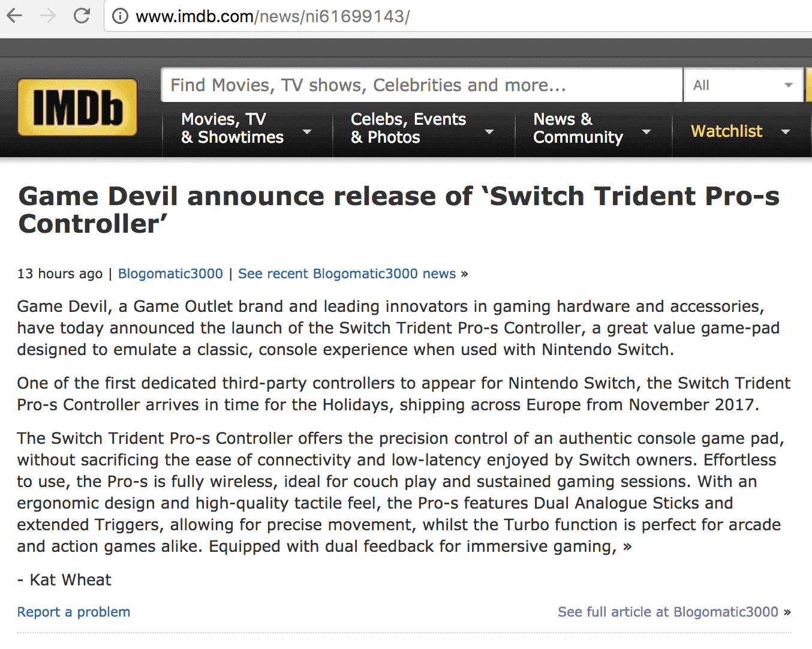
Task: Open the Celebs, Events & Photos menu
Action: (x=408, y=128)
